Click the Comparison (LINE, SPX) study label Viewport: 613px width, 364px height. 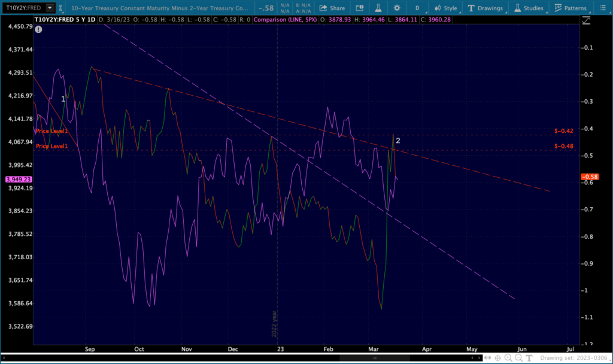[x=286, y=20]
